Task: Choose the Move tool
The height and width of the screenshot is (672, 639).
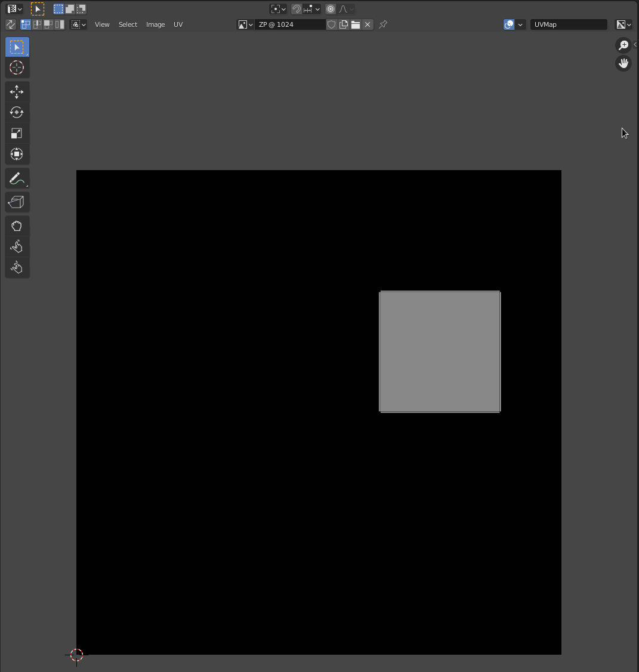Action: point(17,92)
